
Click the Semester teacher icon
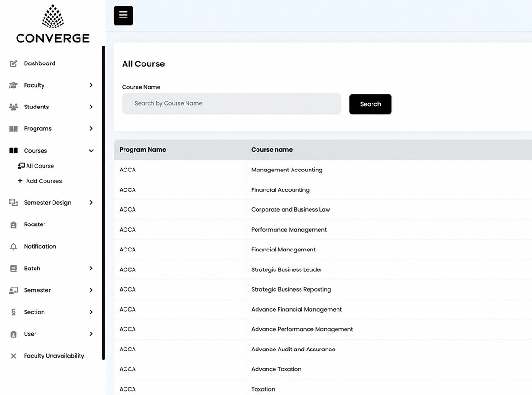(13, 290)
